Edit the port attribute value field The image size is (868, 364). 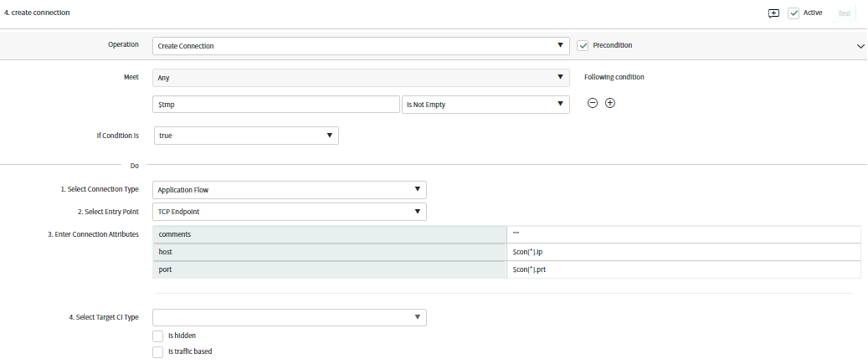coord(684,269)
